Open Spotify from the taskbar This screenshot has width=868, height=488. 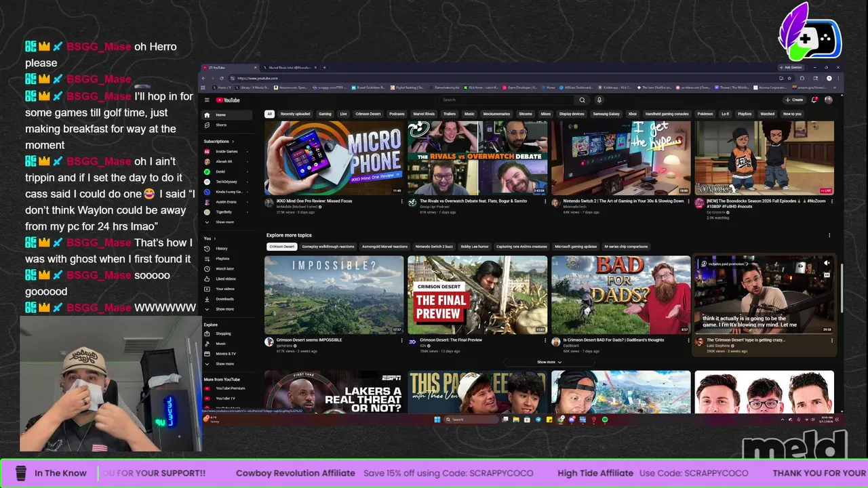point(605,420)
